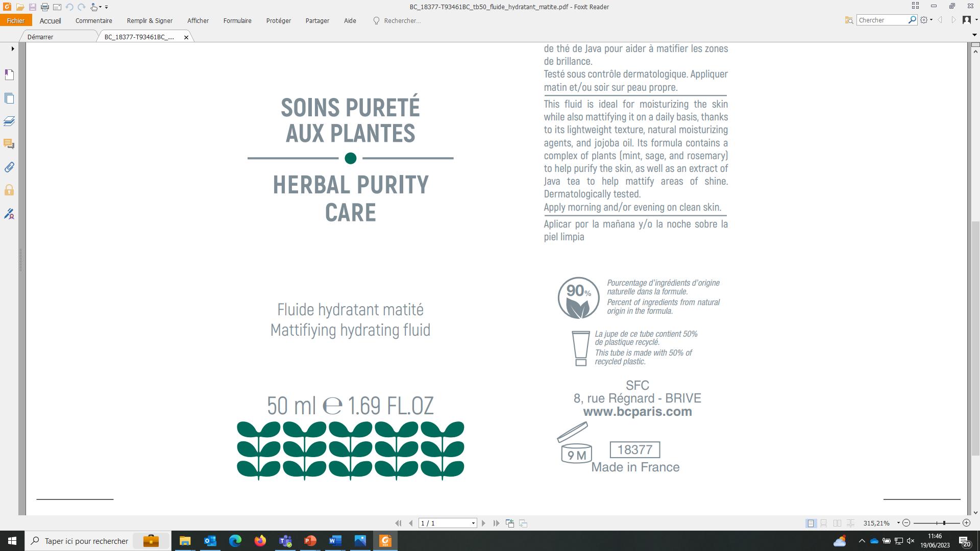
Task: Open the comments panel in sidebar
Action: [x=9, y=144]
